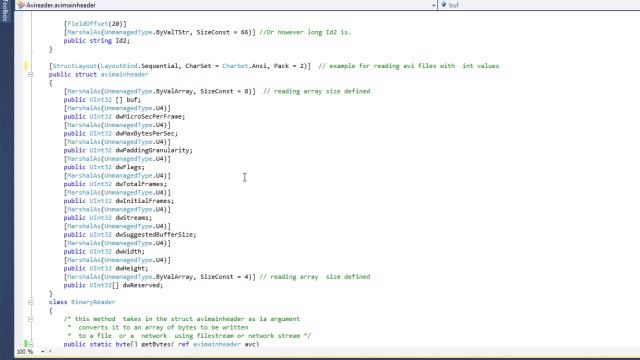Click the ByValArray SizeConst = 4 attribute
The height and width of the screenshot is (360, 640).
coord(160,277)
